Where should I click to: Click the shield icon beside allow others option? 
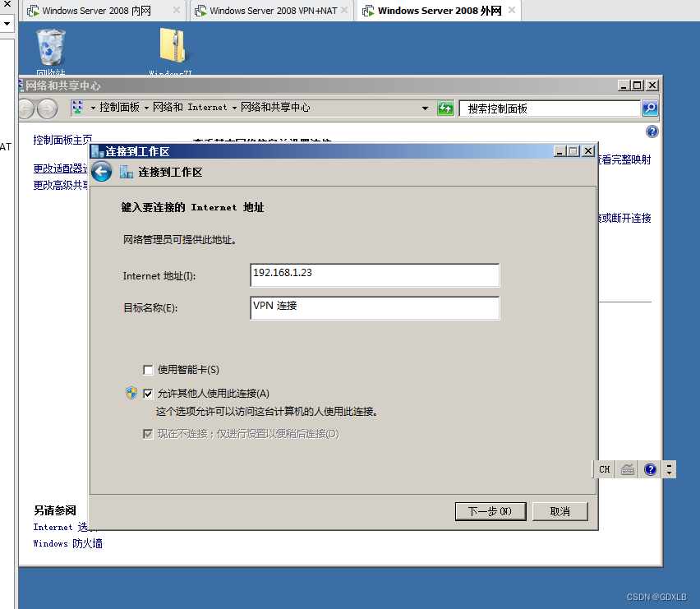[131, 394]
